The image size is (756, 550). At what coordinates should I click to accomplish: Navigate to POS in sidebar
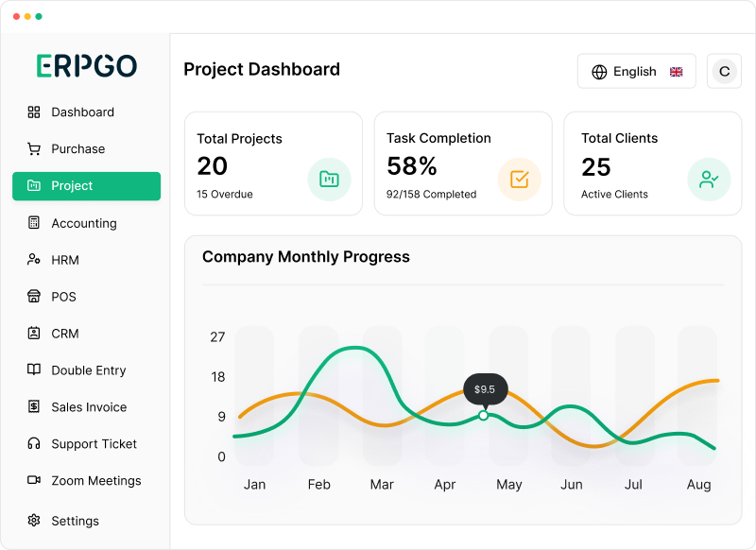pos(86,297)
